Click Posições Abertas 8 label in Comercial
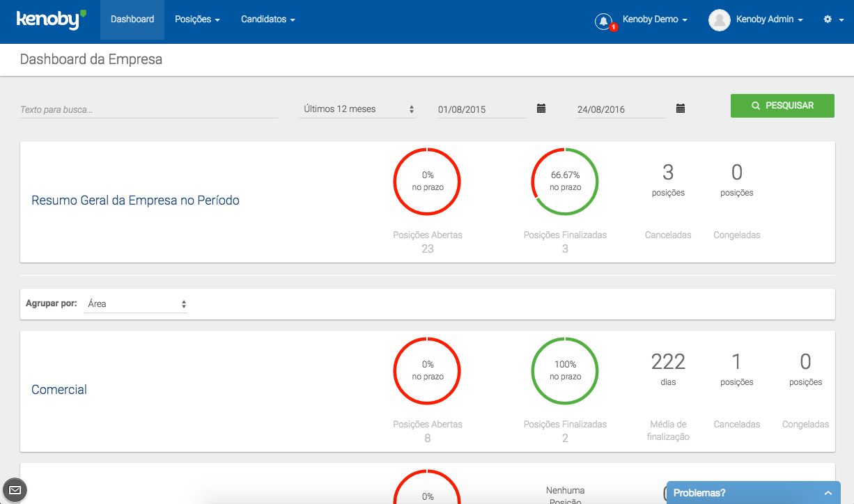 pyautogui.click(x=428, y=431)
